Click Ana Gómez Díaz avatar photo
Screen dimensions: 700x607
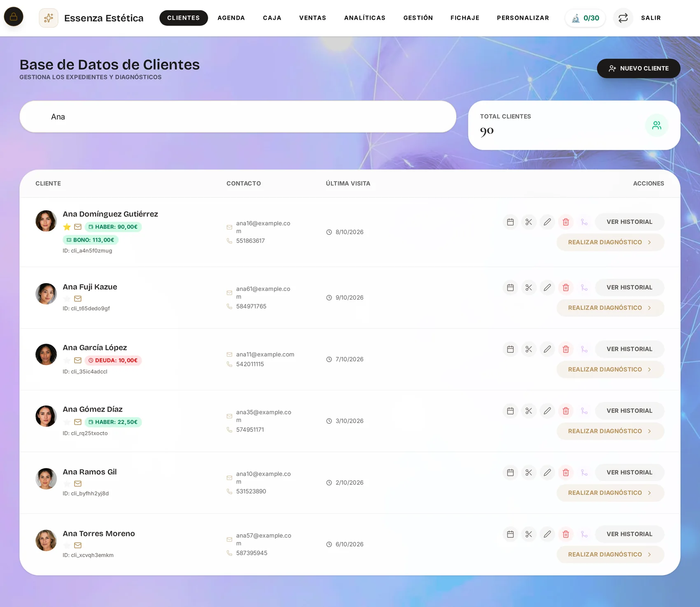[46, 416]
